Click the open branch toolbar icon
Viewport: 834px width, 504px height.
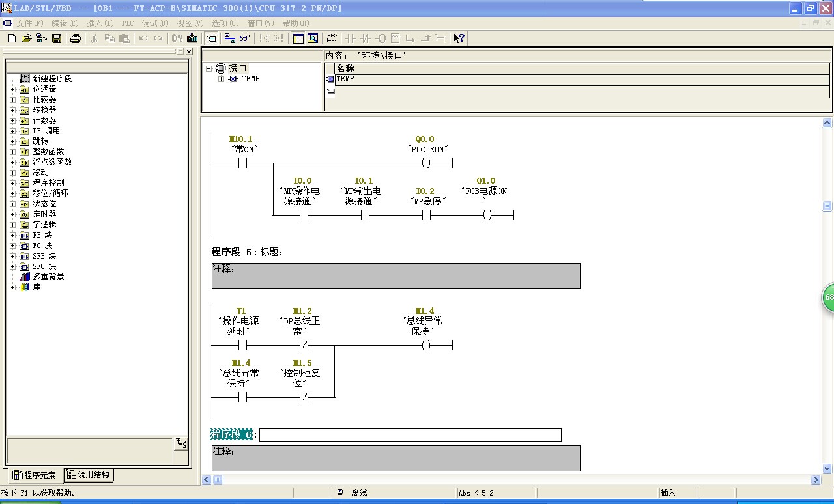point(410,38)
